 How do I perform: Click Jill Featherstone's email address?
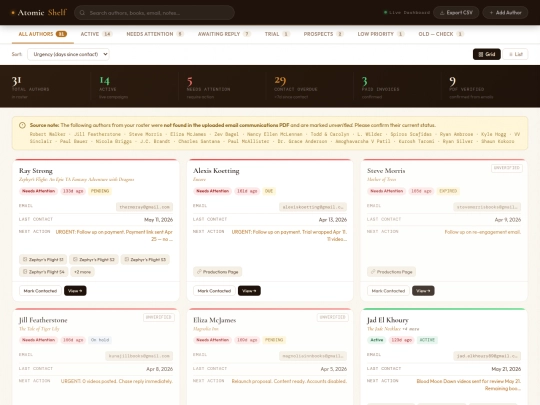[139, 356]
